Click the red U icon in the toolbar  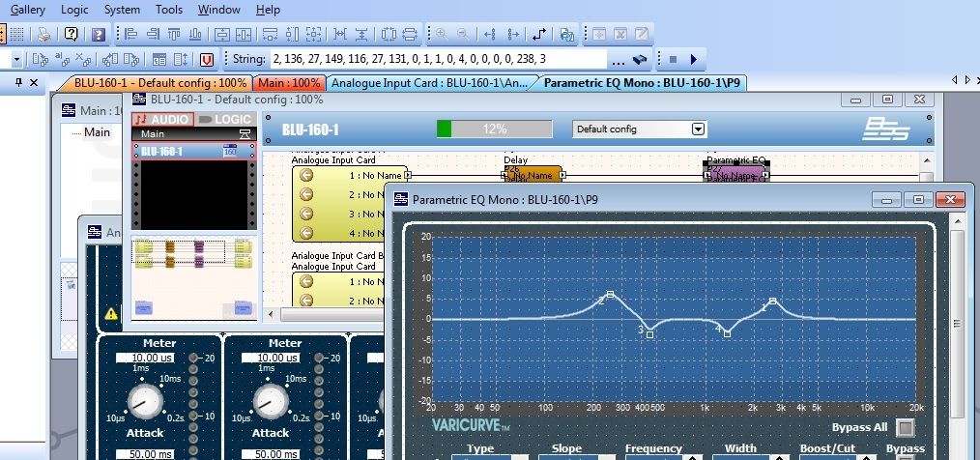click(206, 59)
